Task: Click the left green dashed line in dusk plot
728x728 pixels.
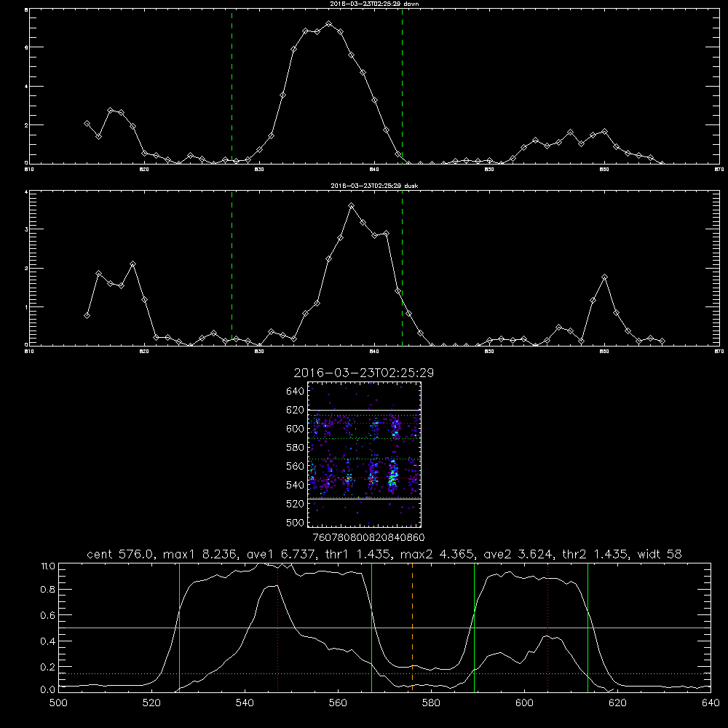Action: (x=232, y=268)
